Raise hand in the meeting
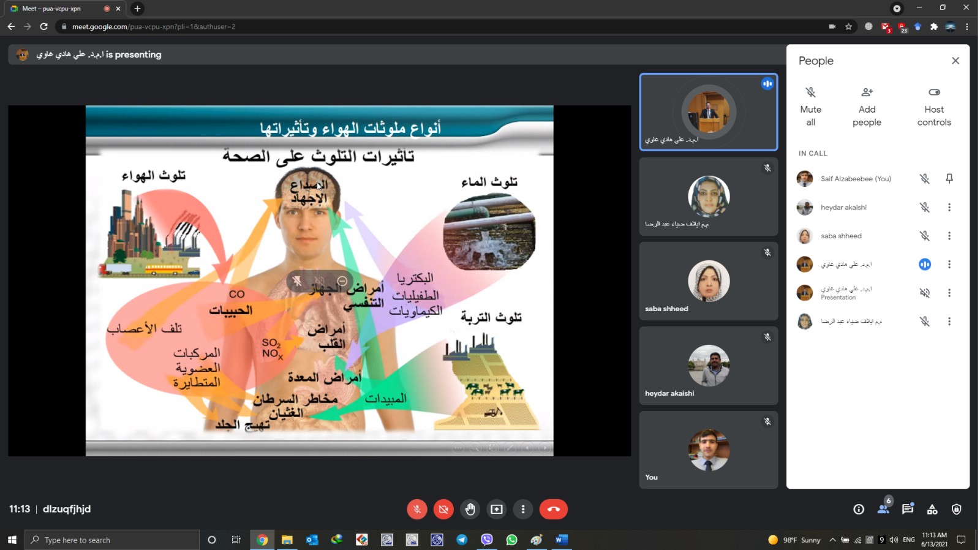 click(470, 509)
